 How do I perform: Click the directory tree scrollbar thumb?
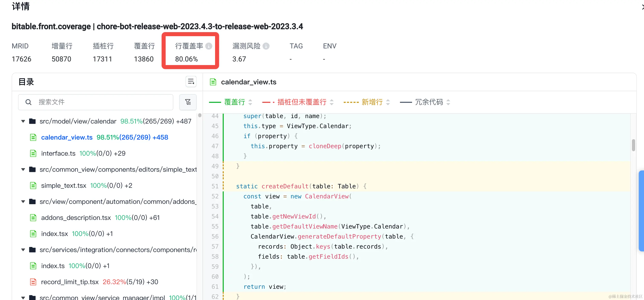coord(200,115)
